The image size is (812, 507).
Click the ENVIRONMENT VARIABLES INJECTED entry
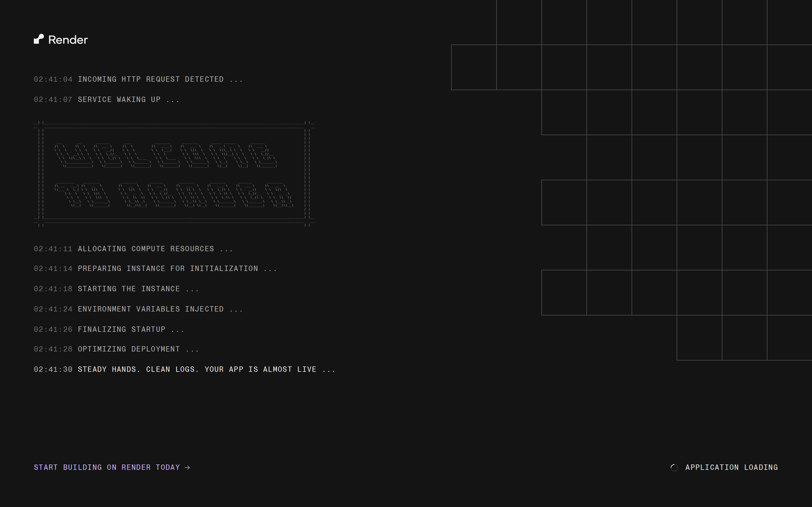[138, 309]
